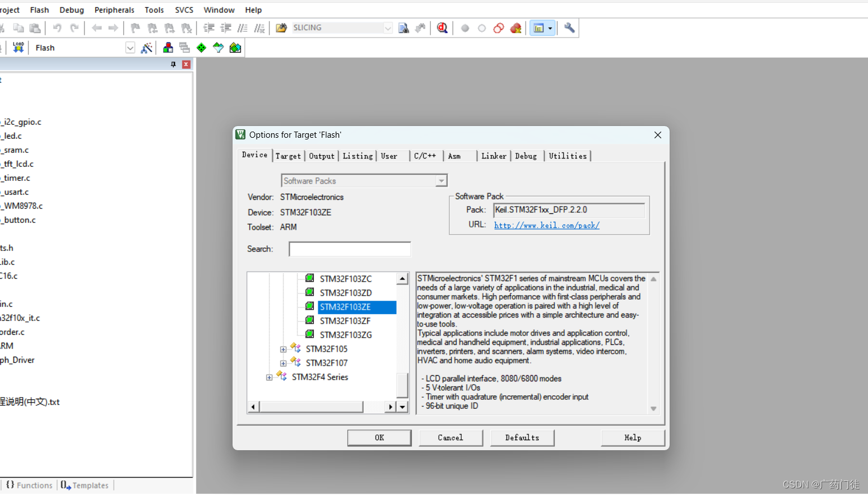Switch to the C/C++ tab

click(x=425, y=156)
